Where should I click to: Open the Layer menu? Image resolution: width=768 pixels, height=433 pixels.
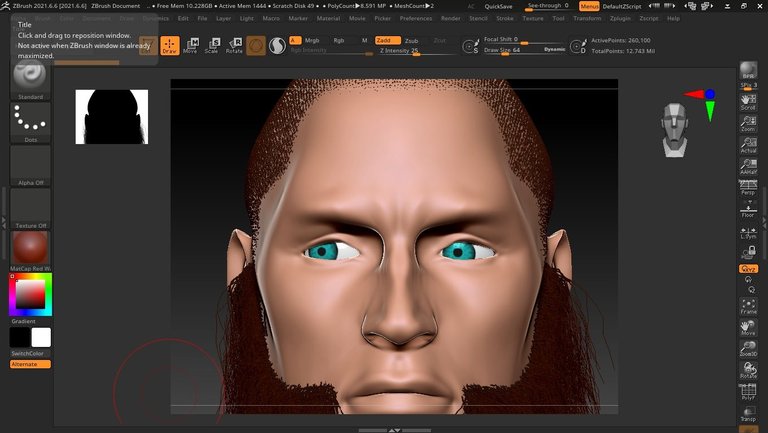pos(223,18)
